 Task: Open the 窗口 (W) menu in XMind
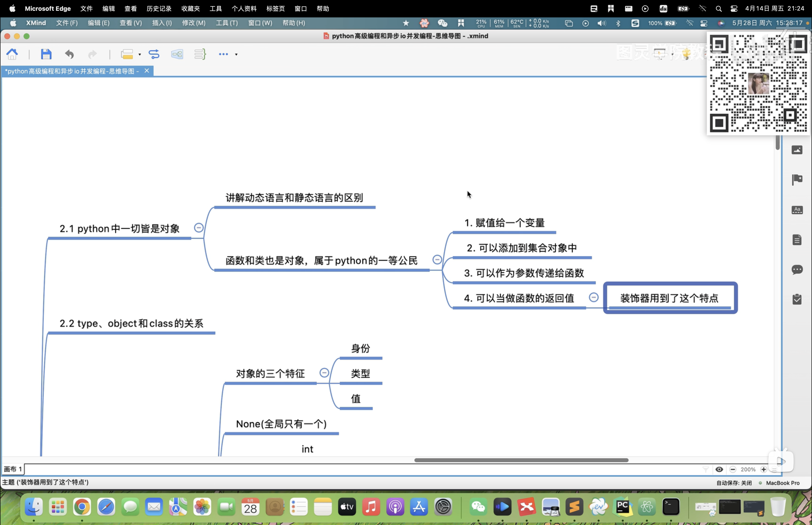(260, 23)
